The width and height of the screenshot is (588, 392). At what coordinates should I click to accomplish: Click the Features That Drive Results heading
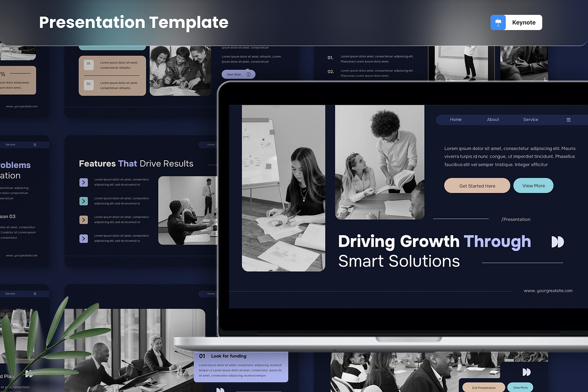coord(136,164)
